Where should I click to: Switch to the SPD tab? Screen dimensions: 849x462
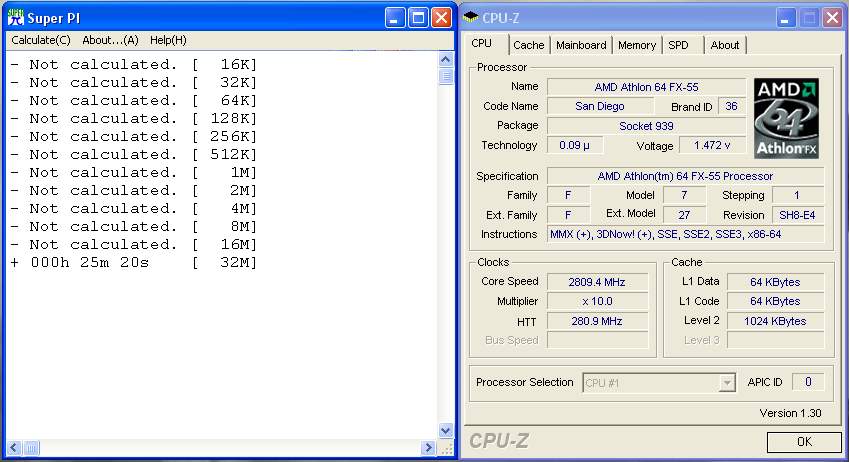(x=678, y=45)
